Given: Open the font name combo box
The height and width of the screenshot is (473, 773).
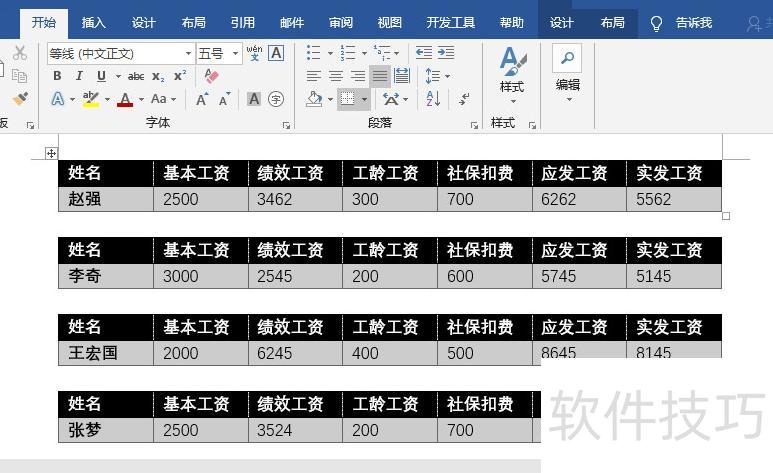Looking at the screenshot, I should click(120, 53).
